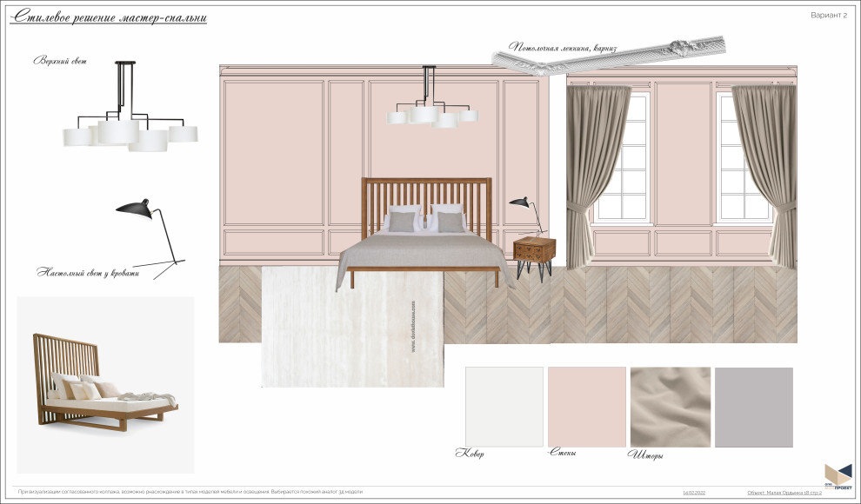Click the company logo in bottom corner
Screen dimensions: 861x504
[838, 476]
